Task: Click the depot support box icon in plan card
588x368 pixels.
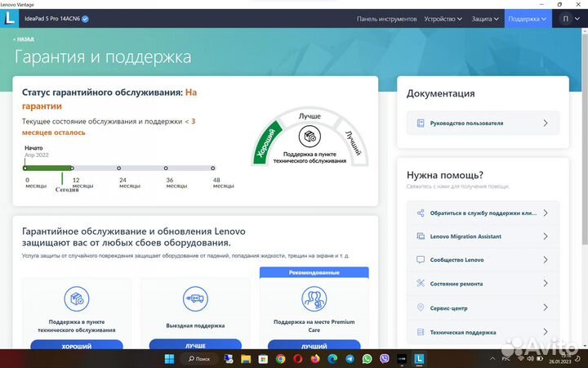Action: [77, 299]
